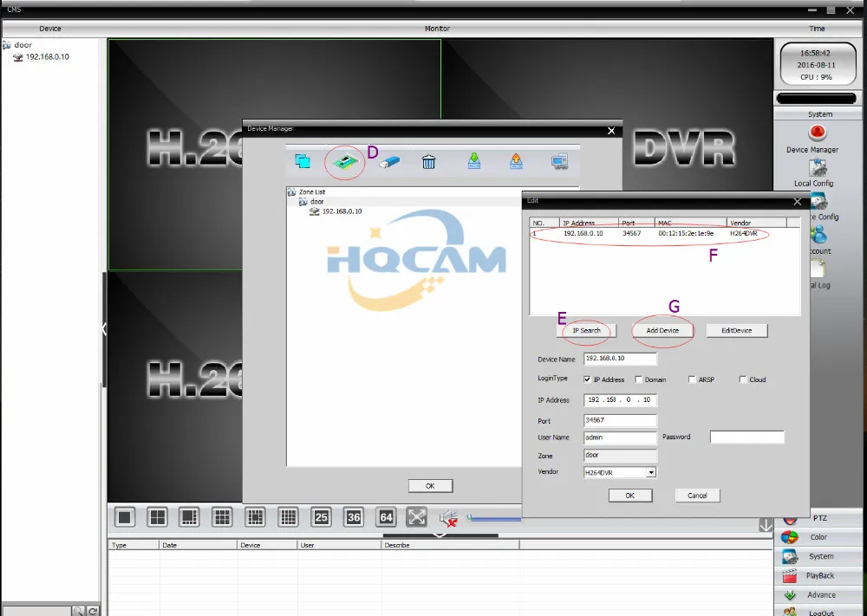
Task: Select the sixteen-view grid layout icon
Action: click(288, 517)
